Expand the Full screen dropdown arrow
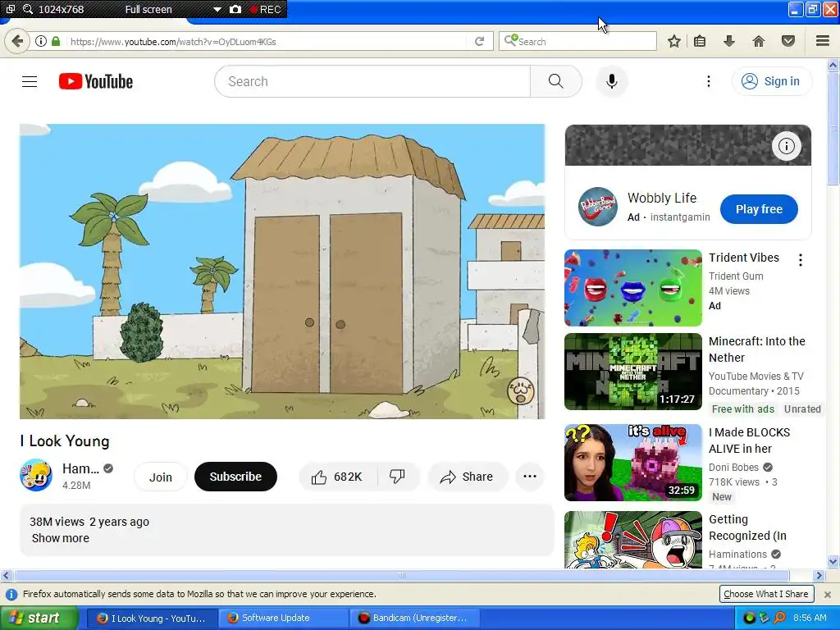This screenshot has width=840, height=630. (x=217, y=9)
